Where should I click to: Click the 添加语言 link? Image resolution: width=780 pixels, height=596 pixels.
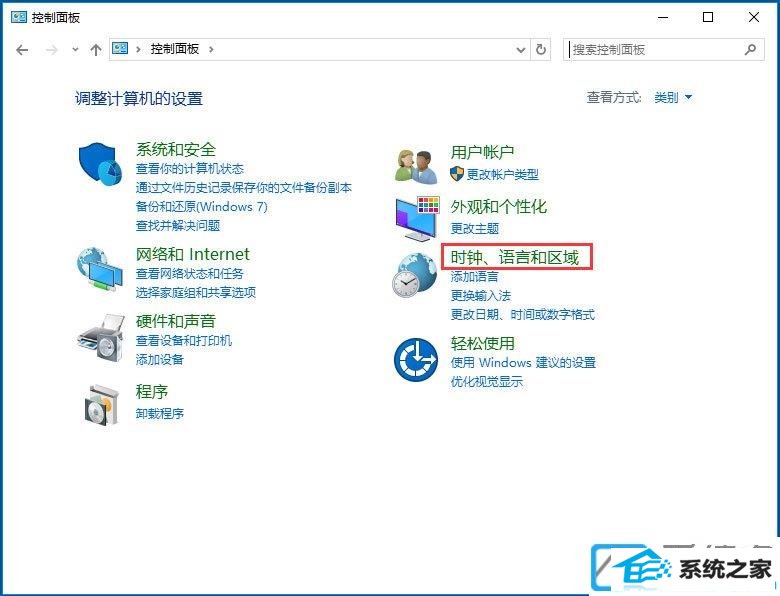click(475, 276)
